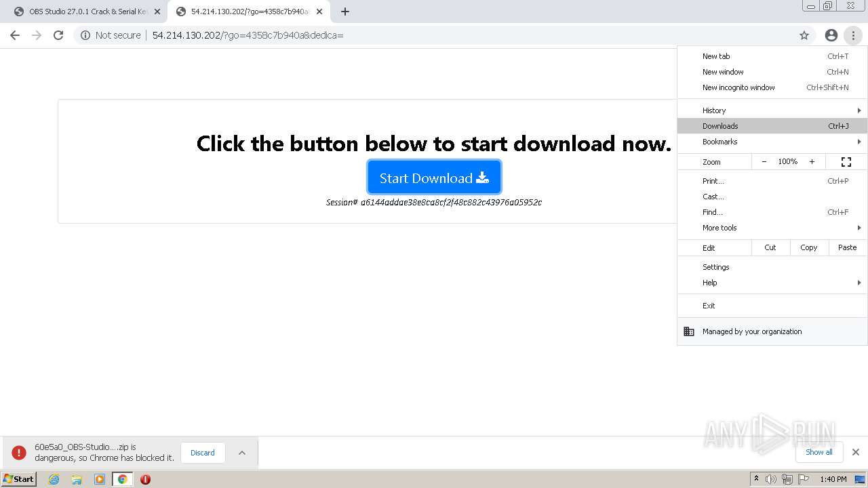This screenshot has width=868, height=488.
Task: Go back to the previous page
Action: (15, 35)
